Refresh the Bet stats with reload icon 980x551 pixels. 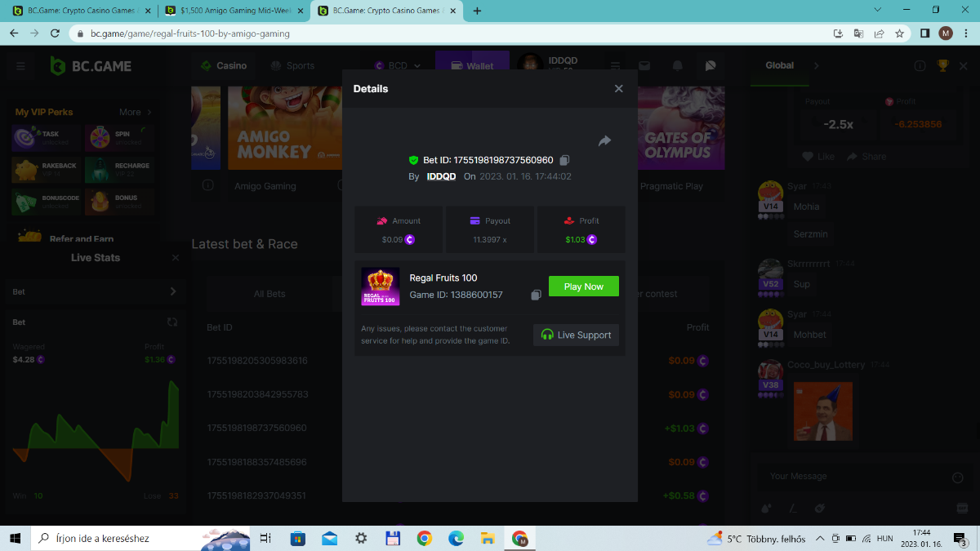coord(172,322)
